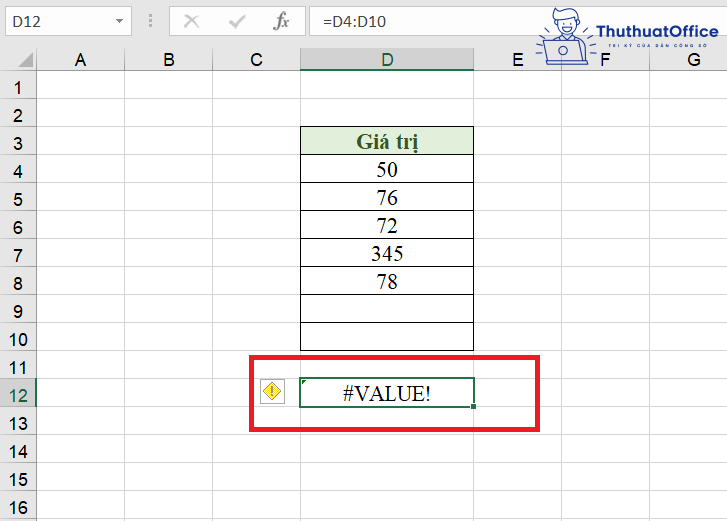This screenshot has height=521, width=727.
Task: Select row 2 header
Action: tap(18, 115)
